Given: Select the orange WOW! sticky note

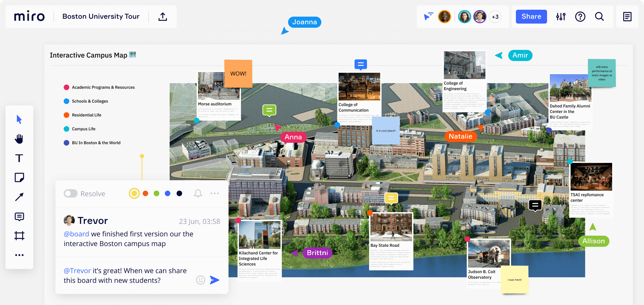Looking at the screenshot, I should pyautogui.click(x=238, y=73).
